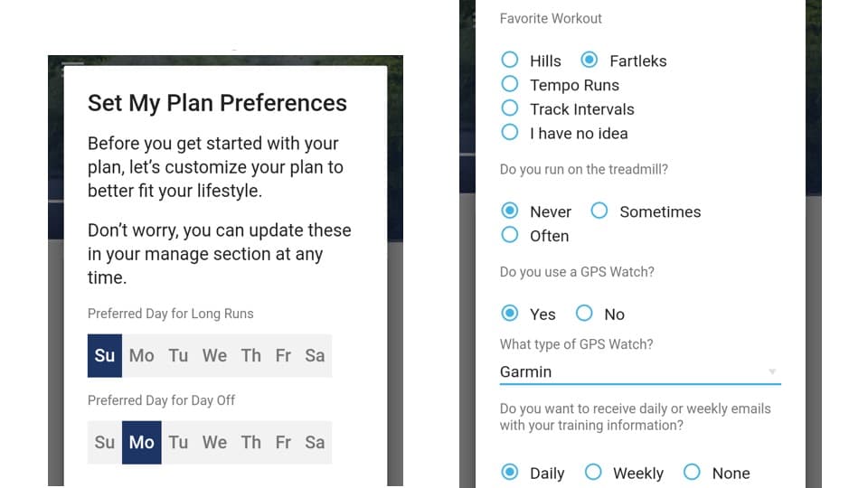The height and width of the screenshot is (488, 868).
Task: Choose Daily training emails
Action: 509,472
